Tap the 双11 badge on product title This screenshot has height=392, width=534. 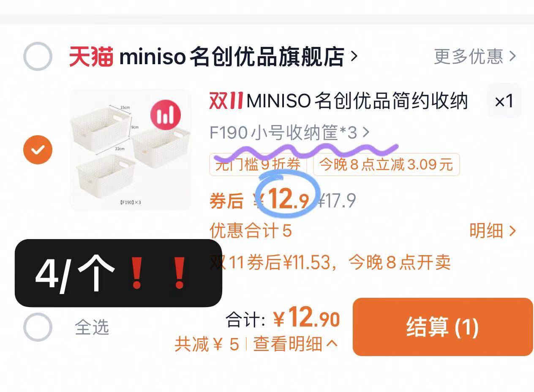(226, 101)
